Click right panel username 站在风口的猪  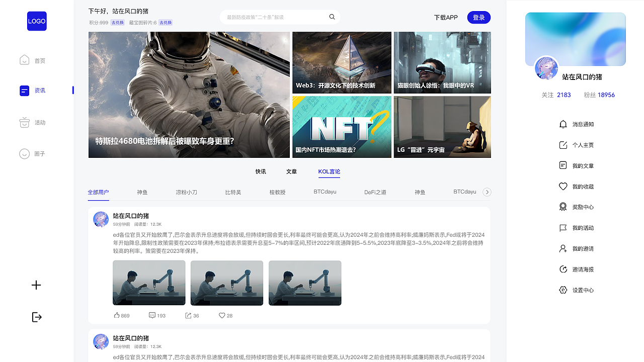pyautogui.click(x=582, y=77)
